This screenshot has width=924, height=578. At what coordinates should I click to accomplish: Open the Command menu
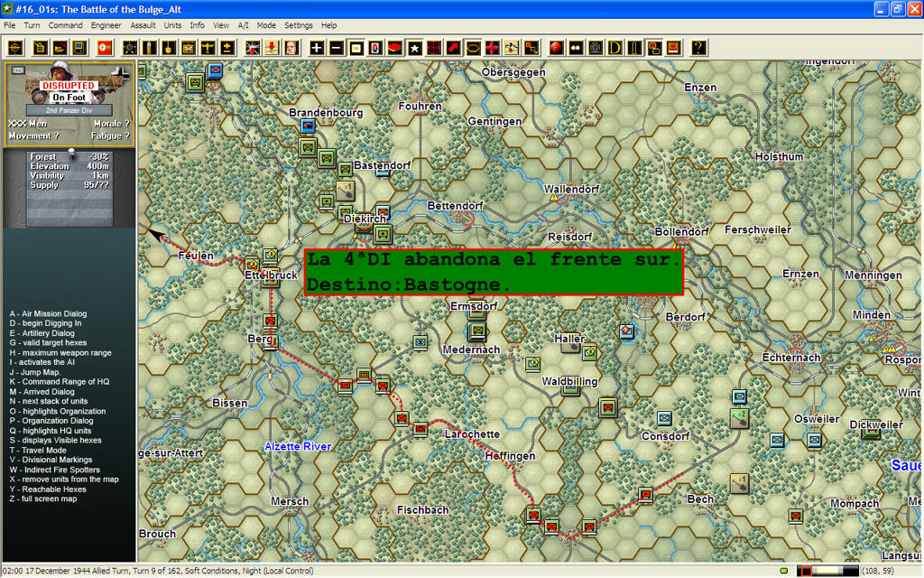click(x=65, y=25)
